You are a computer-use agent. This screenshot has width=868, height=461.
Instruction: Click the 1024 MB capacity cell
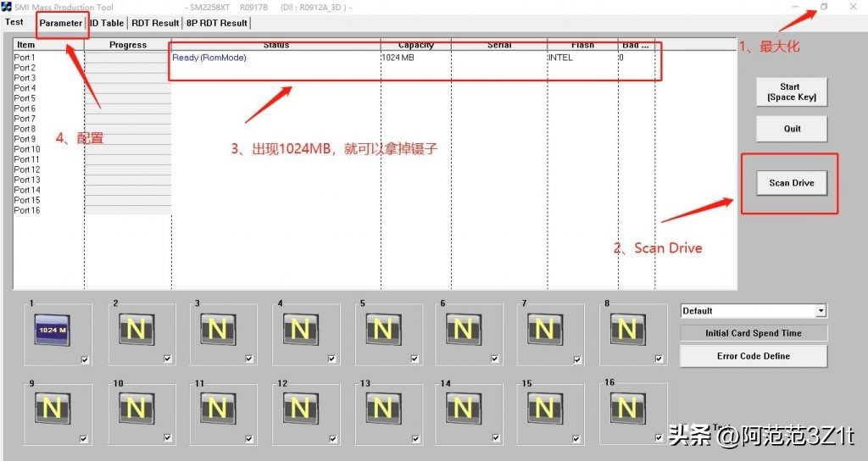click(x=398, y=58)
